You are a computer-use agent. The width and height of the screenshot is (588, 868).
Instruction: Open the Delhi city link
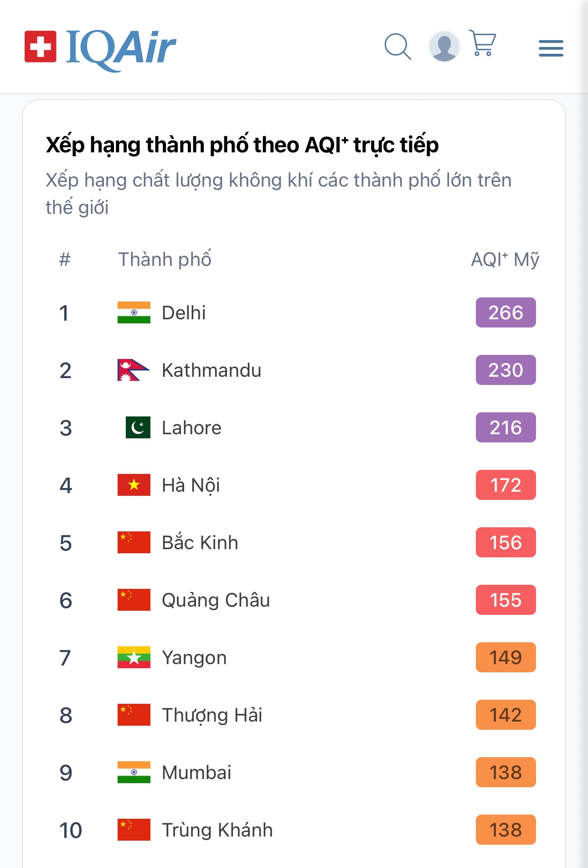(184, 313)
